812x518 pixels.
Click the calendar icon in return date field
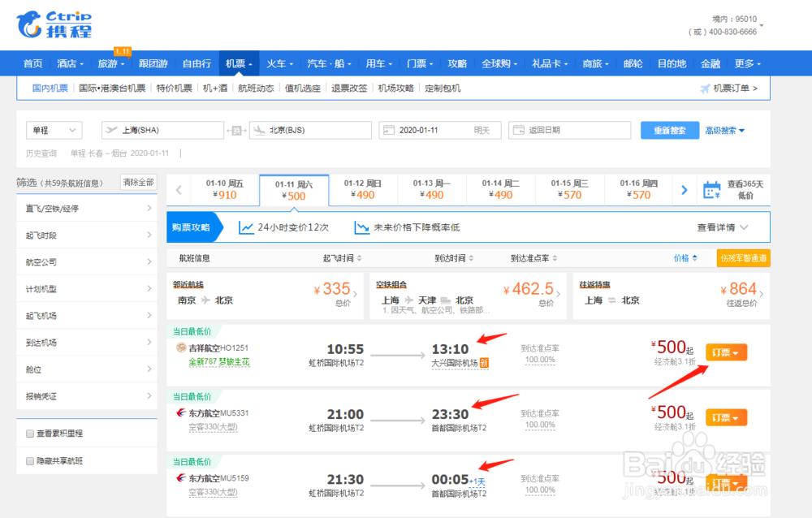[x=518, y=130]
